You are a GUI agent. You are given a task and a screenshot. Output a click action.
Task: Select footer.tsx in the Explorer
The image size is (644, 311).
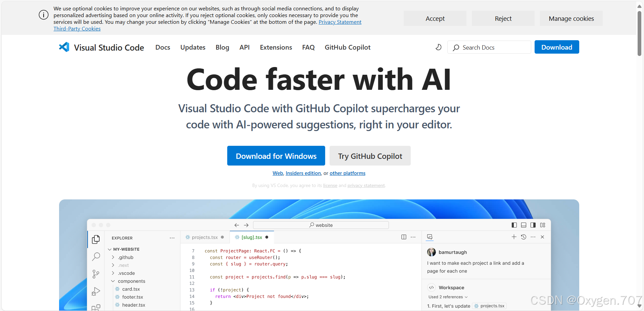[133, 297]
